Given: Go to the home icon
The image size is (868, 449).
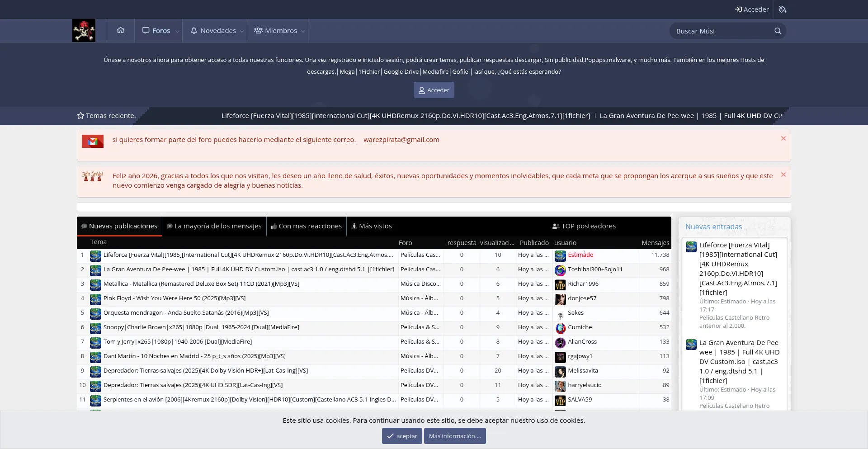Looking at the screenshot, I should click(x=120, y=31).
